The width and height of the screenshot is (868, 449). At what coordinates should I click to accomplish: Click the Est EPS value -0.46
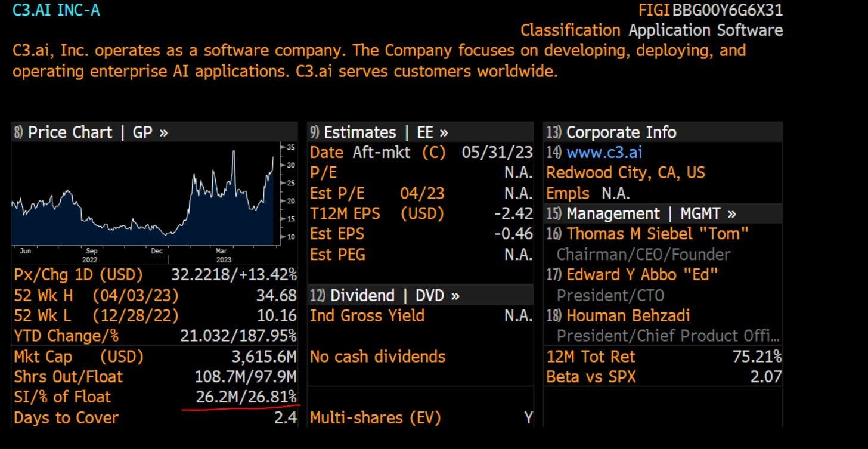513,234
